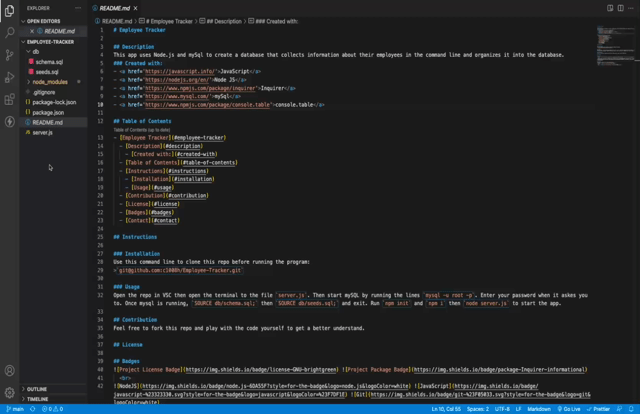This screenshot has width=640, height=414.
Task: Click 'Table of Contents (up to date)' codelens
Action: tap(142, 130)
